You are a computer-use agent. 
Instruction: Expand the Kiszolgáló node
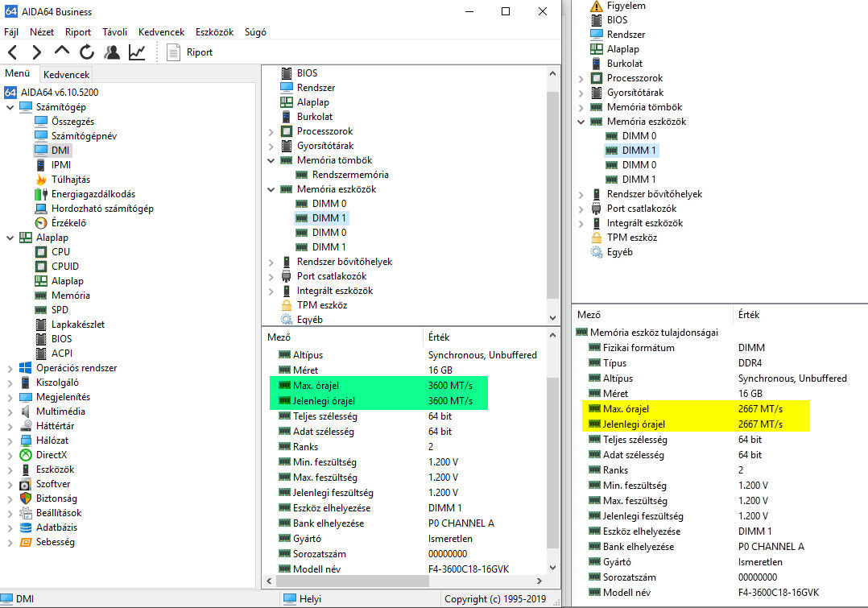(x=10, y=383)
